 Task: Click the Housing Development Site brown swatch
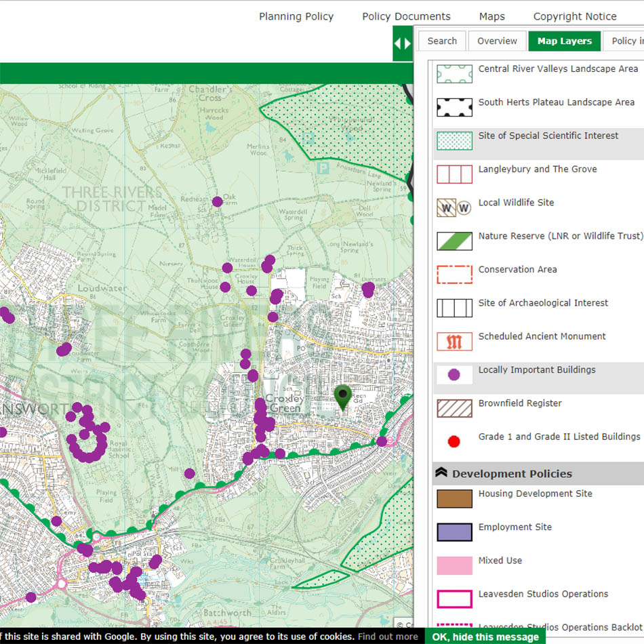[454, 499]
